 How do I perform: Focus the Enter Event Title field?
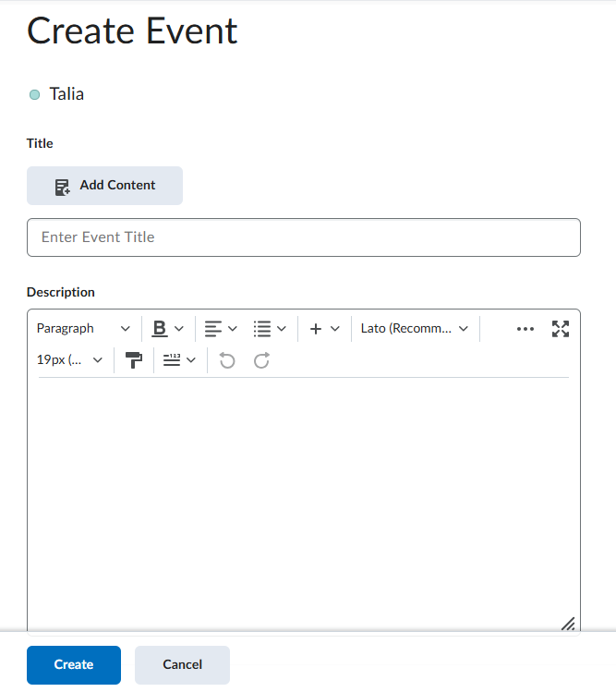pyautogui.click(x=304, y=237)
